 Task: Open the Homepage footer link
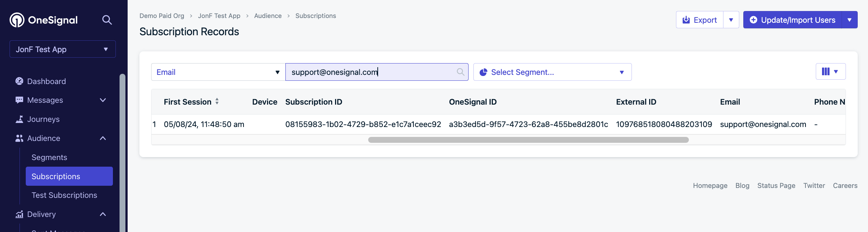click(x=710, y=186)
